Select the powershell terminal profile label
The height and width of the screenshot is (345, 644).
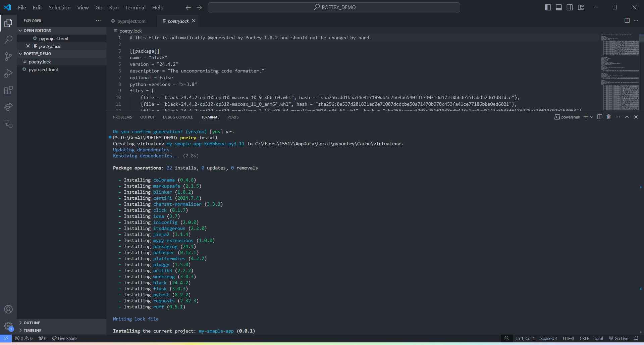click(x=567, y=117)
